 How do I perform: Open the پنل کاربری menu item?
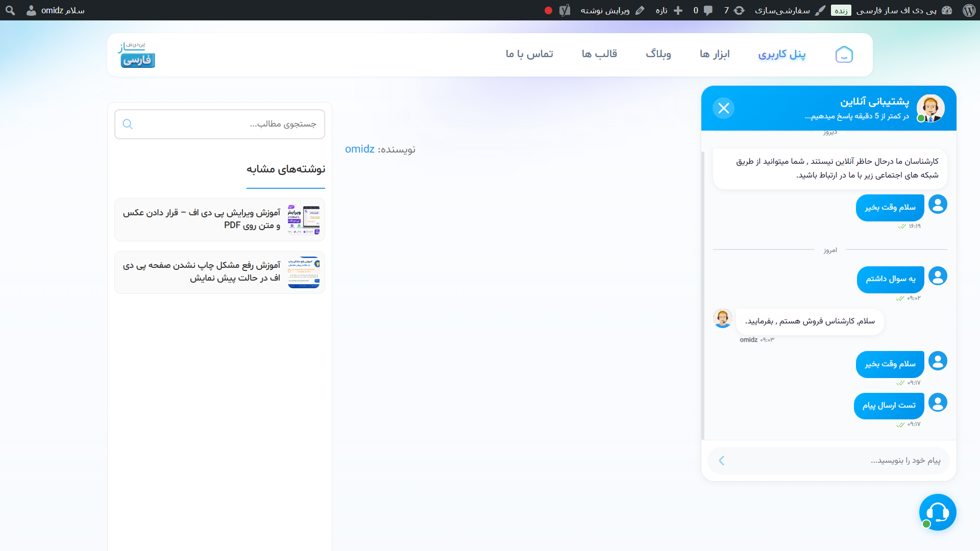point(781,54)
